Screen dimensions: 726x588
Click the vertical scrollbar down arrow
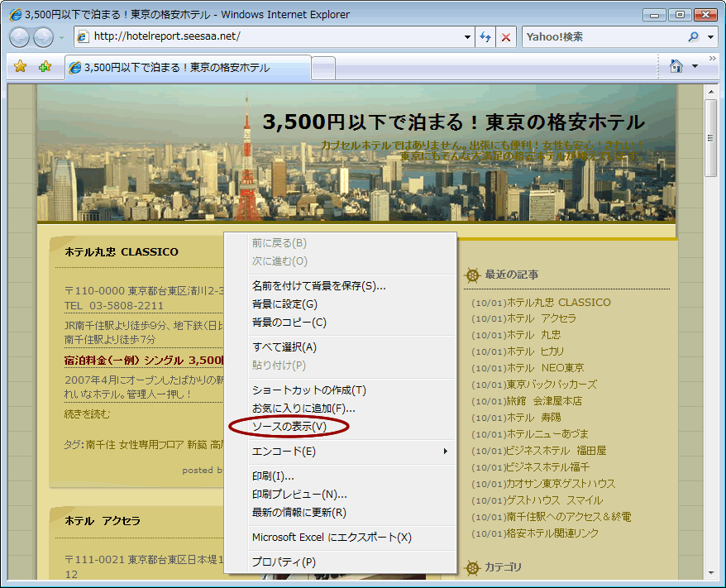click(x=711, y=572)
